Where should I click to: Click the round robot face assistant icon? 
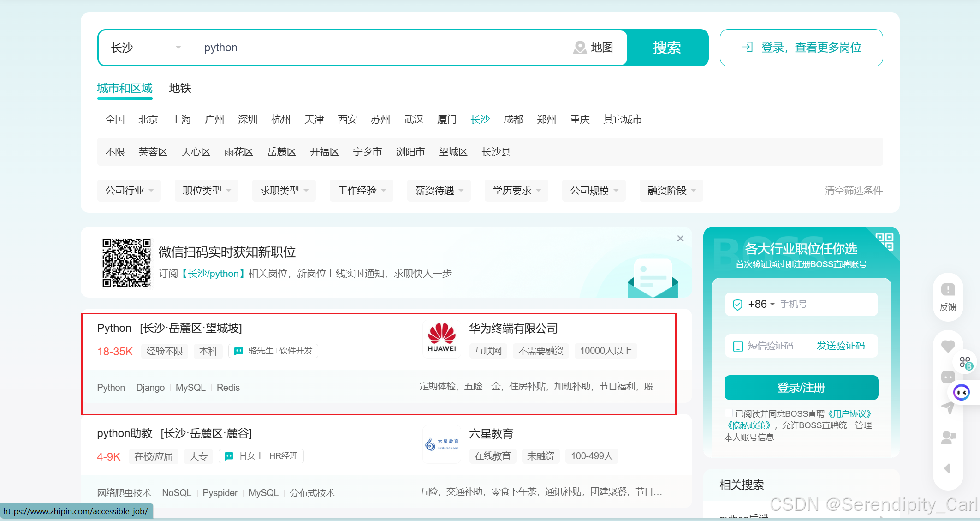pyautogui.click(x=962, y=393)
